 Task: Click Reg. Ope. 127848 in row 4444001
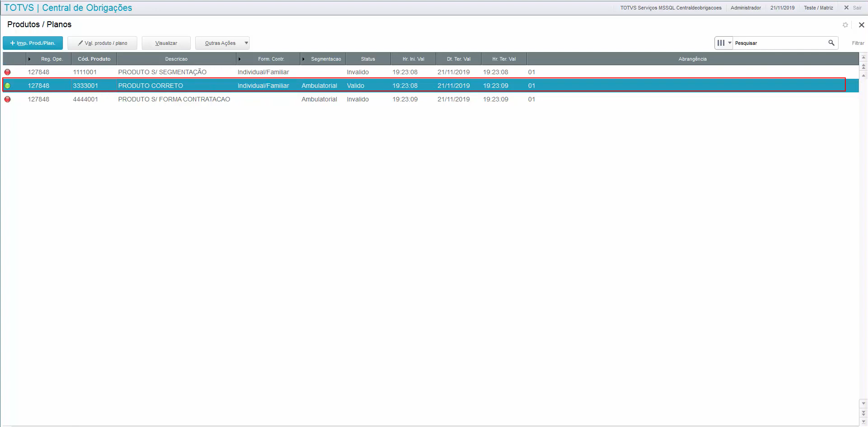coord(39,99)
